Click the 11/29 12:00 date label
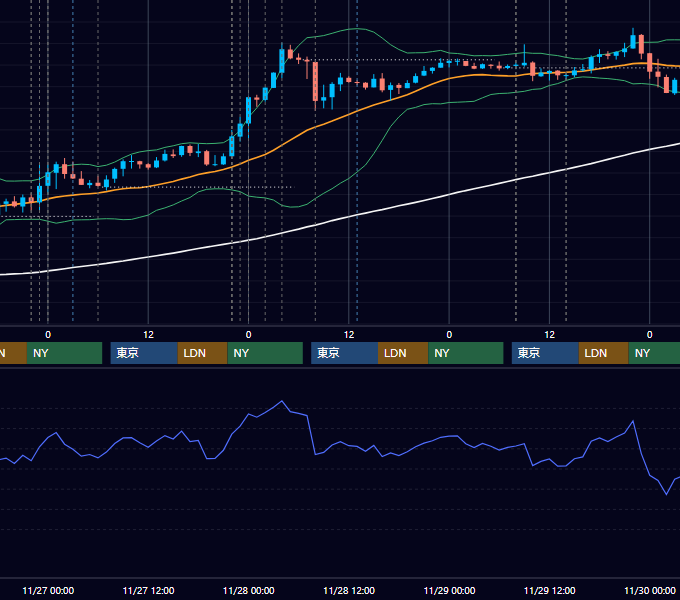 click(x=549, y=590)
